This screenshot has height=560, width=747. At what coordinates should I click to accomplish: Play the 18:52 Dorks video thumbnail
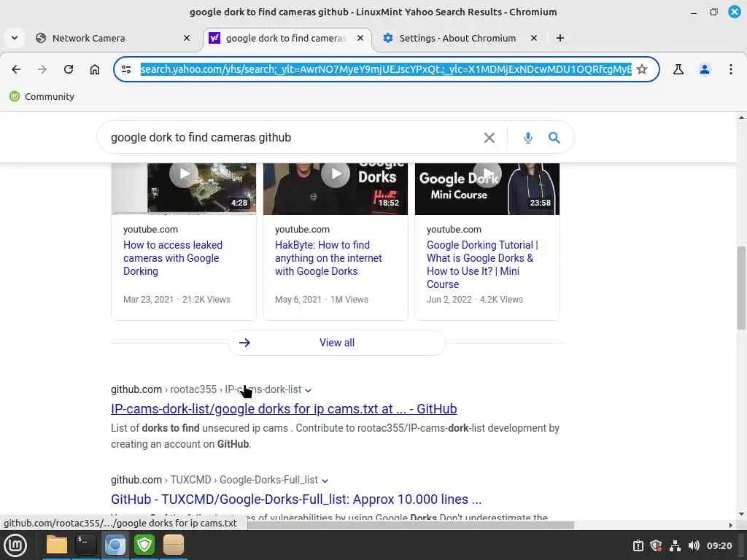[336, 188]
